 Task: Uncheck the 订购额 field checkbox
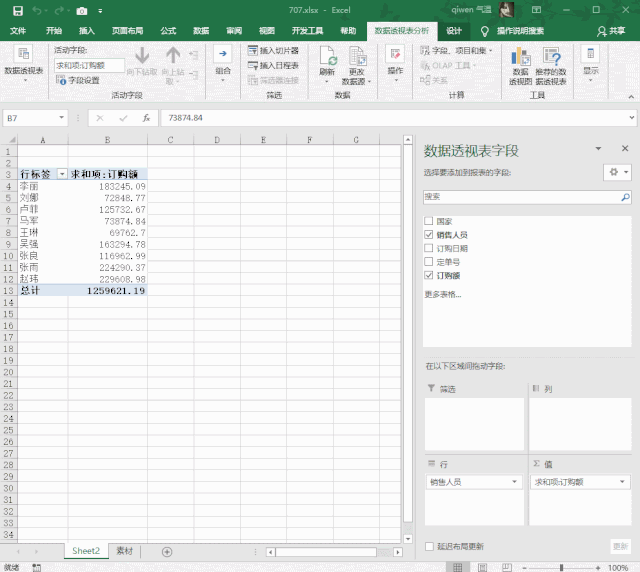(429, 275)
